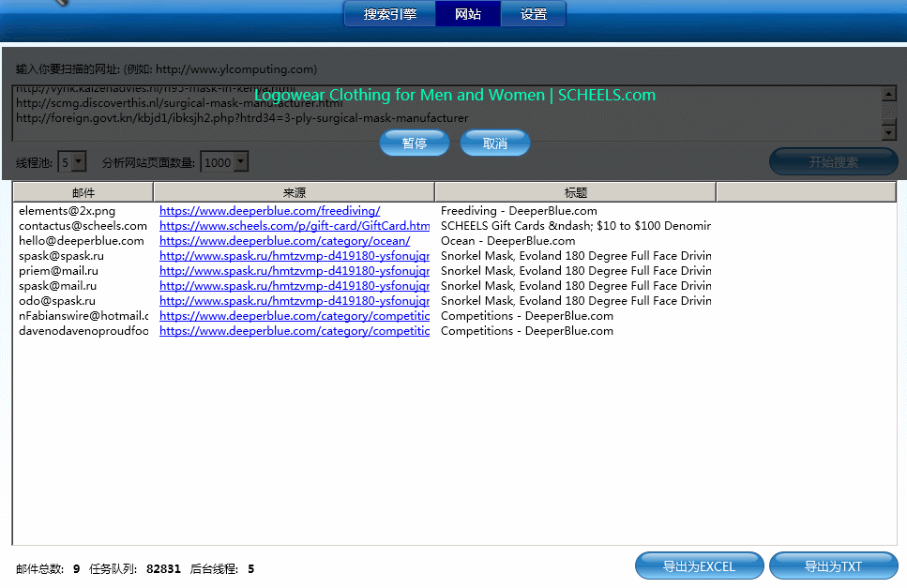Select title Freediving - DeeperBlue.com
The width and height of the screenshot is (907, 588).
point(519,211)
